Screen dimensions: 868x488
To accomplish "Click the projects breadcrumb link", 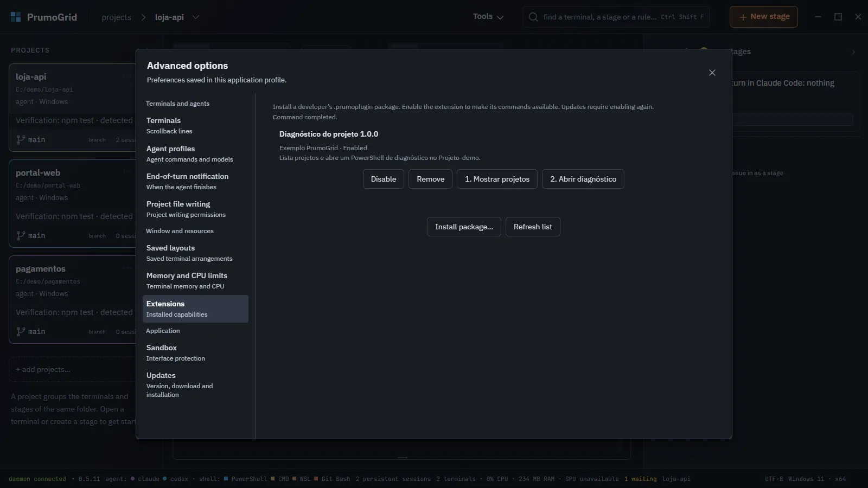I will (x=116, y=17).
